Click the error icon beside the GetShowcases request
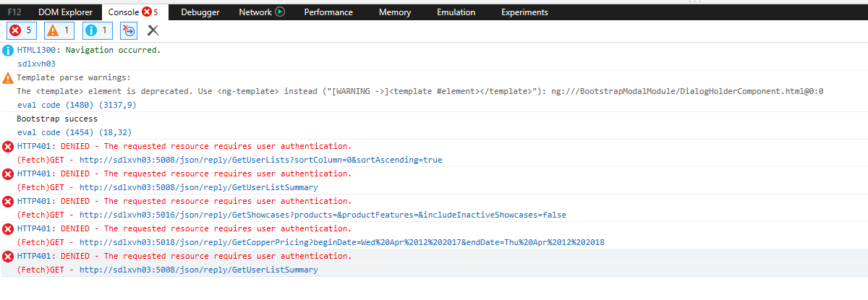 8,202
